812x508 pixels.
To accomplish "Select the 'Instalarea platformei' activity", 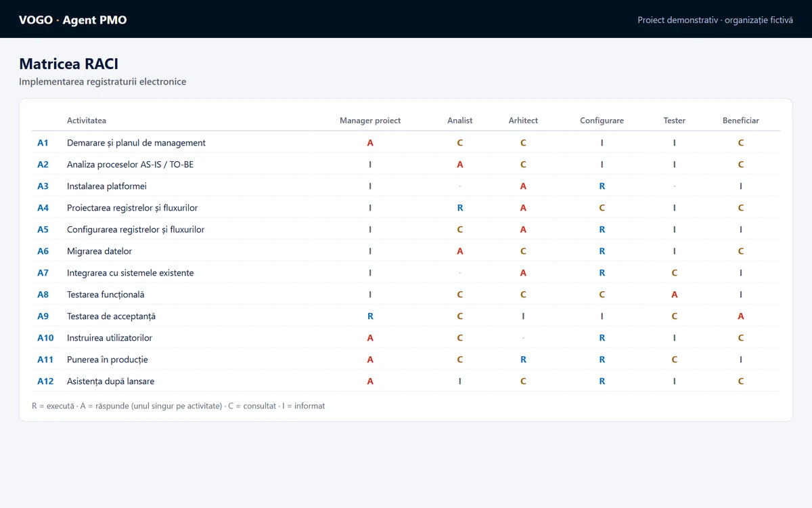I will [x=107, y=186].
